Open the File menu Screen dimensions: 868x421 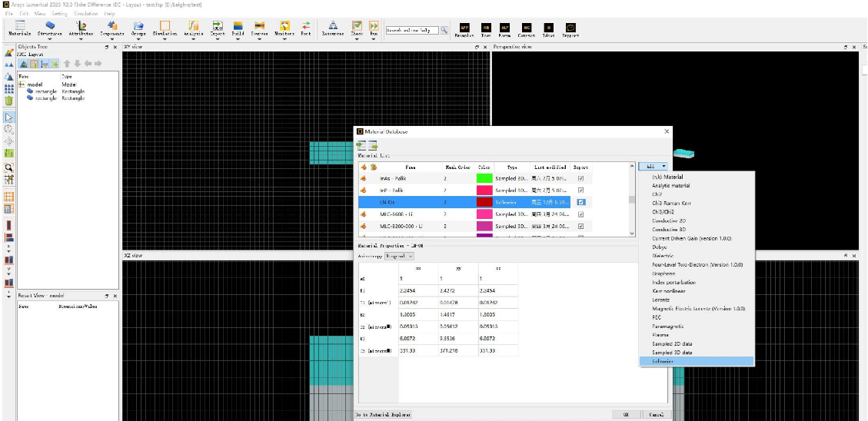coord(9,13)
